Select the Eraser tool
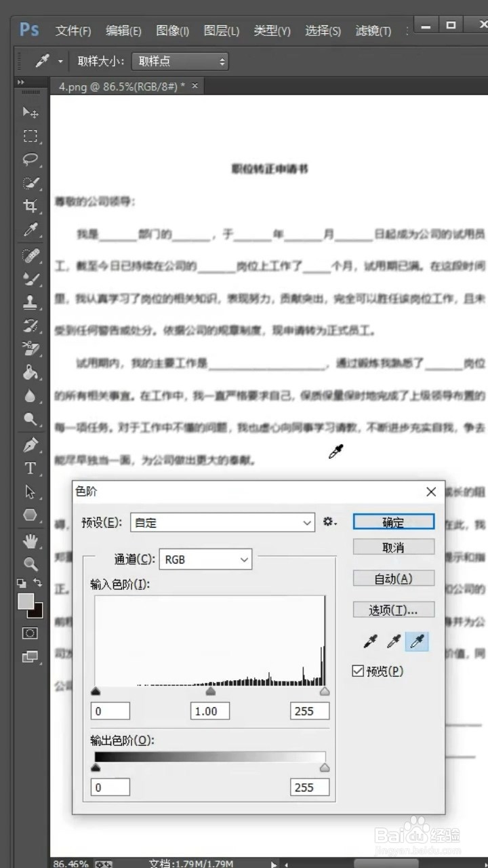488x868 pixels. 30,349
